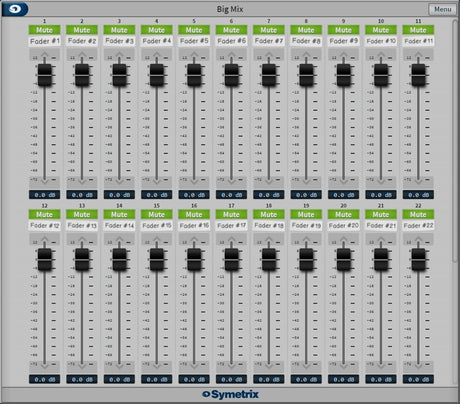The height and width of the screenshot is (404, 460).
Task: Click the Fader #14 slider knob
Action: tap(119, 259)
